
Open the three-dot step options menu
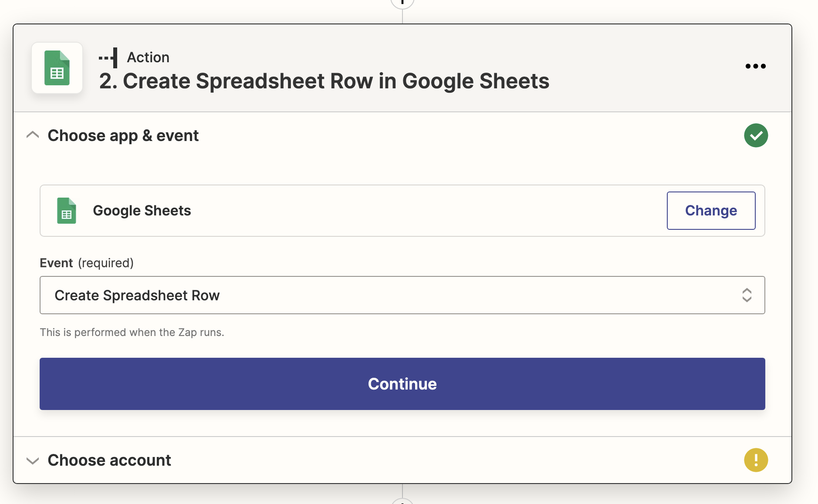(x=755, y=66)
